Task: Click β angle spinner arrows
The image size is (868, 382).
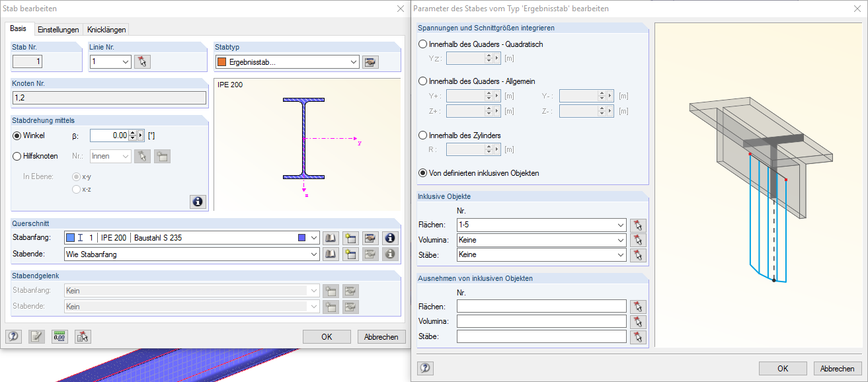Action: (132, 135)
